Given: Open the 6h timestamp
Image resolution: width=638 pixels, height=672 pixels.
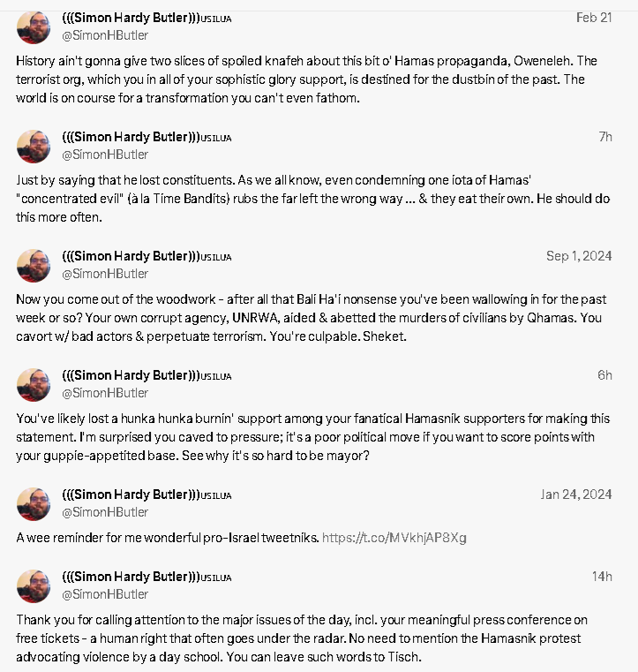Looking at the screenshot, I should pos(604,375).
